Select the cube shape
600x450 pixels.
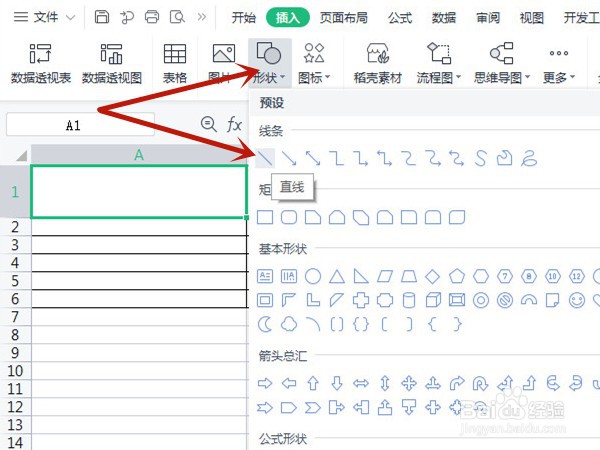(433, 300)
